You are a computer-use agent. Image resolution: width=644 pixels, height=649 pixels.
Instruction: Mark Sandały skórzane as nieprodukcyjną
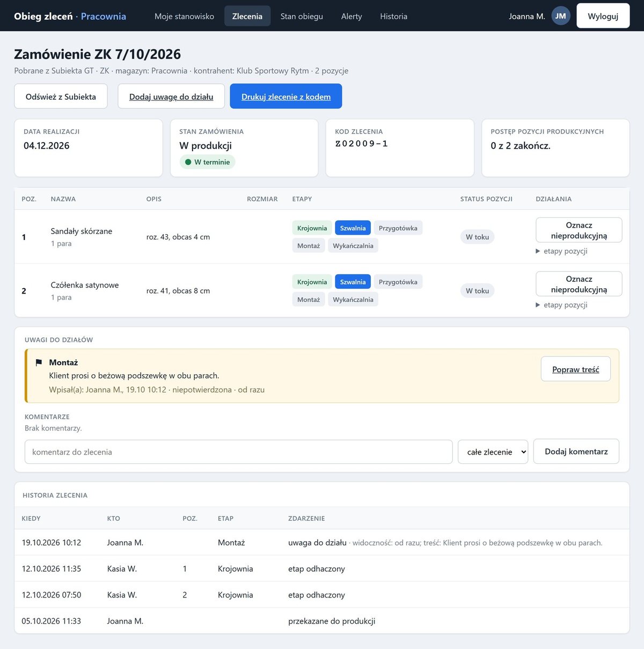point(579,230)
